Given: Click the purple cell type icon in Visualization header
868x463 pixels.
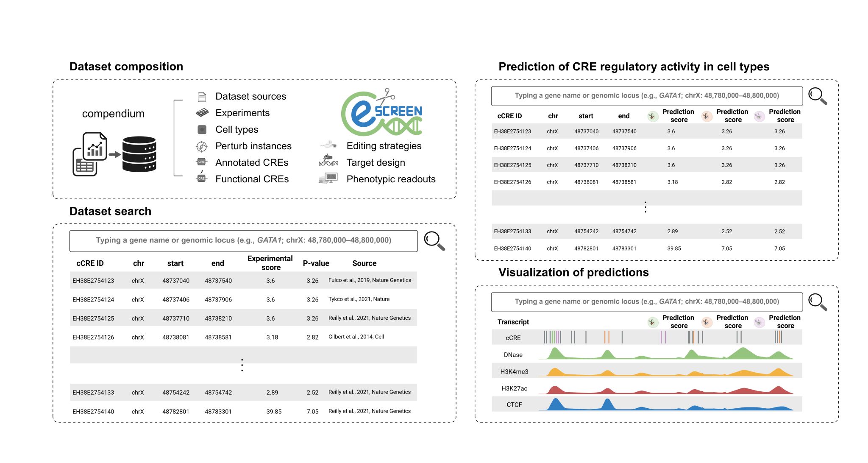Looking at the screenshot, I should (759, 322).
